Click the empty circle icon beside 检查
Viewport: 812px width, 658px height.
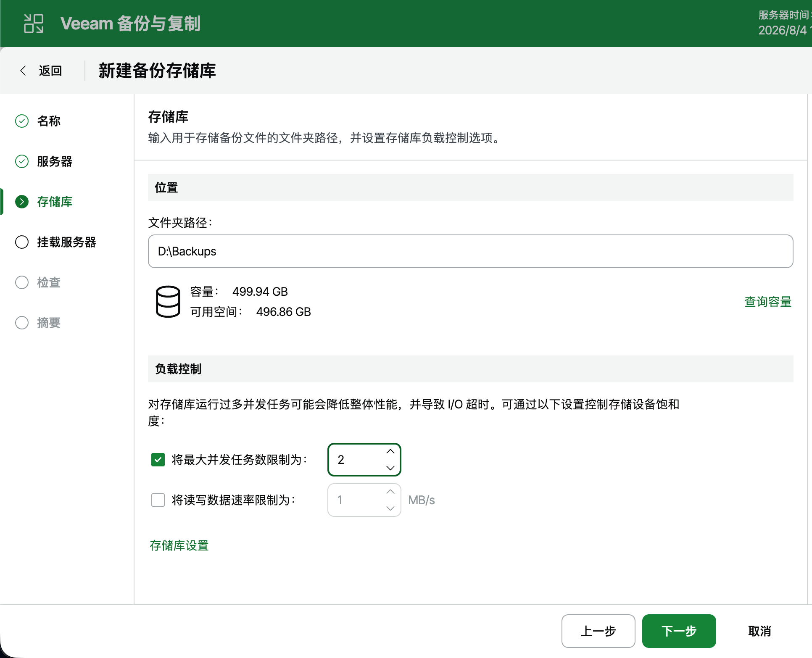[x=22, y=282]
